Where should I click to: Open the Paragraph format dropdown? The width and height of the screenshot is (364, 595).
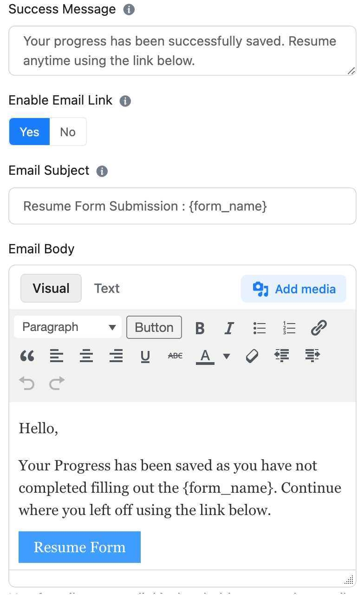[x=68, y=327]
